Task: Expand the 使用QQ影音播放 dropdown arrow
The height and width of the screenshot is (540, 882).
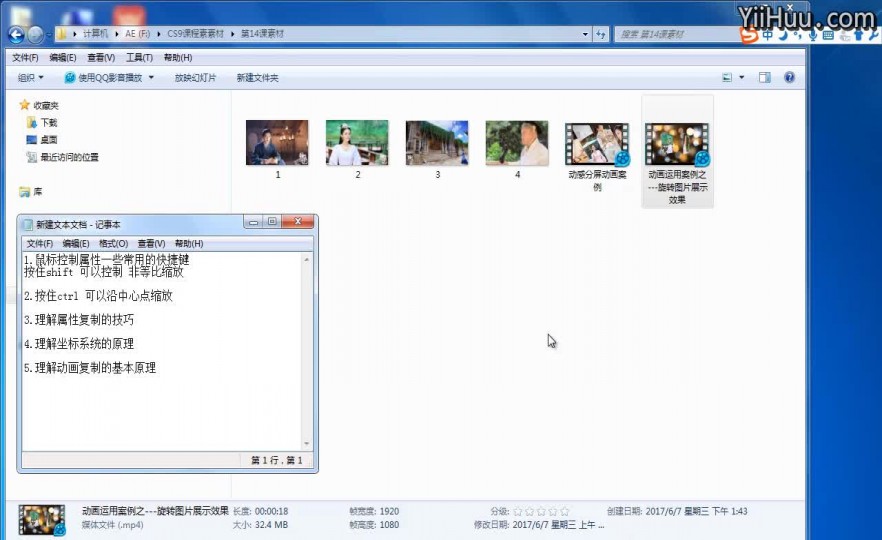Action: point(151,78)
